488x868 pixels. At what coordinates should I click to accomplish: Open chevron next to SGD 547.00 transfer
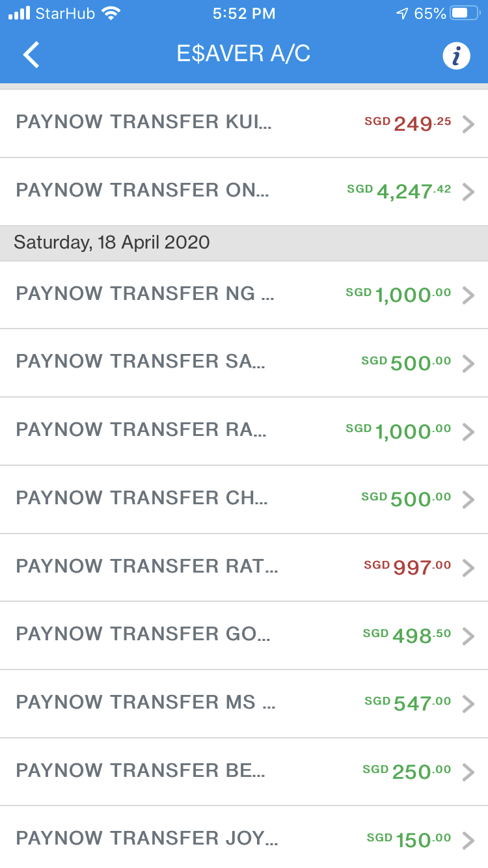coord(468,703)
